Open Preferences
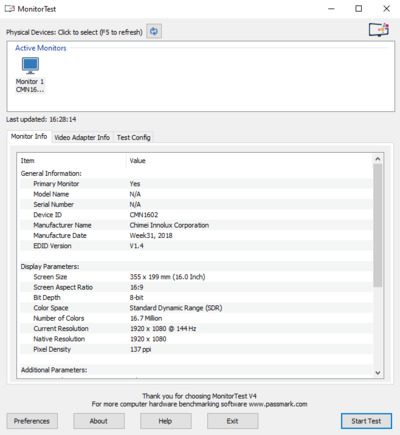This screenshot has width=400, height=435. [x=32, y=421]
